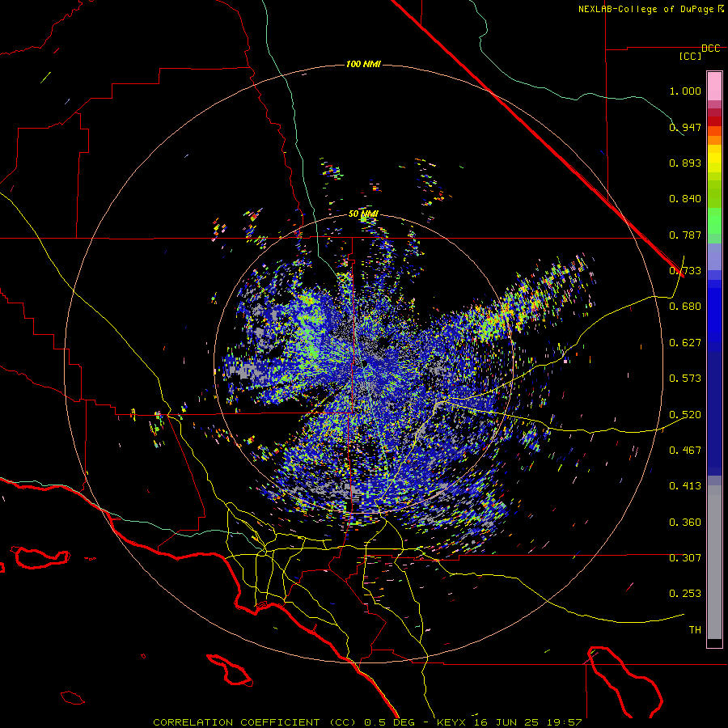Click the 0.573 legend value

pos(685,379)
